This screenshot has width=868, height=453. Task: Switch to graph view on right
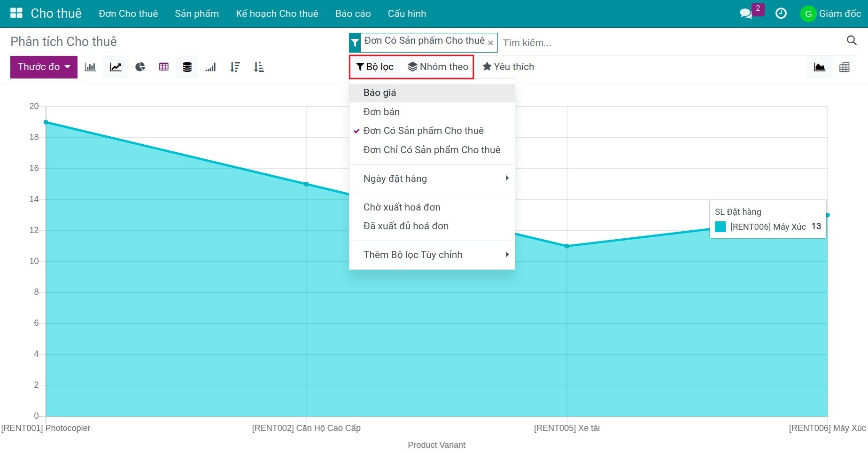tap(820, 67)
